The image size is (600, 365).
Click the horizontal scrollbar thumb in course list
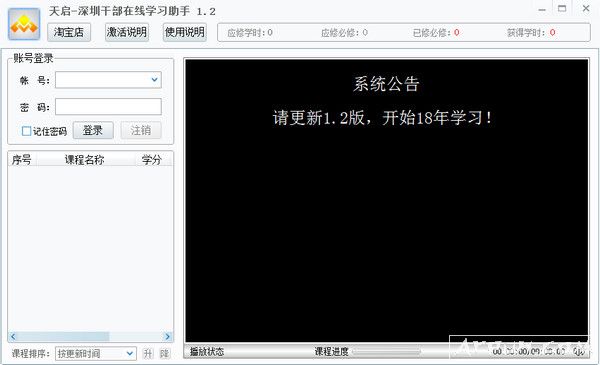[63, 337]
